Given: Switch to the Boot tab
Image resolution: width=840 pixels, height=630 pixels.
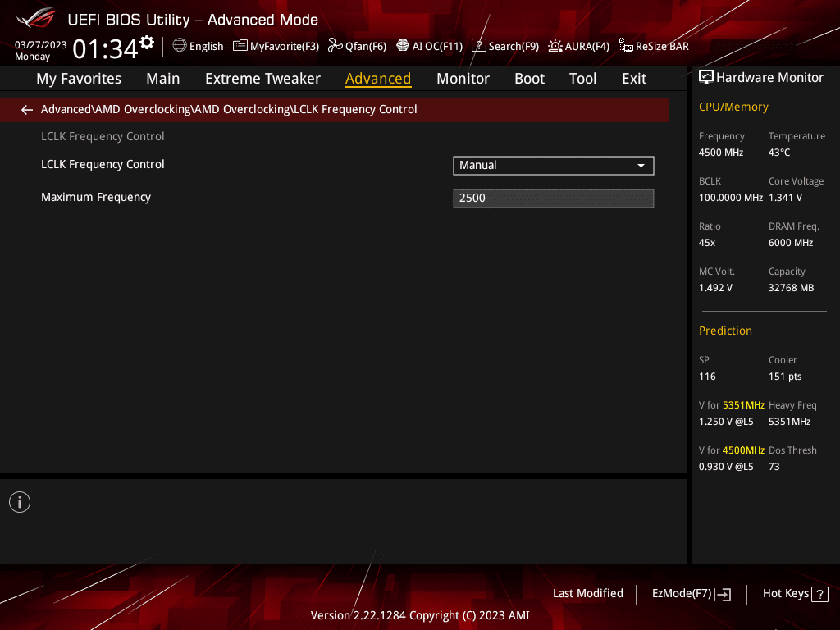Looking at the screenshot, I should click(x=529, y=79).
